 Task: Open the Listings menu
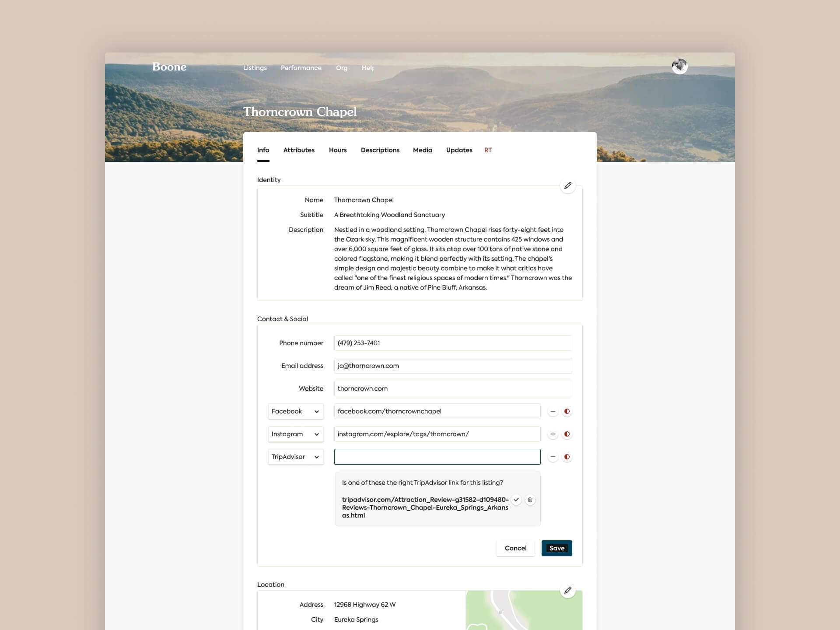255,68
